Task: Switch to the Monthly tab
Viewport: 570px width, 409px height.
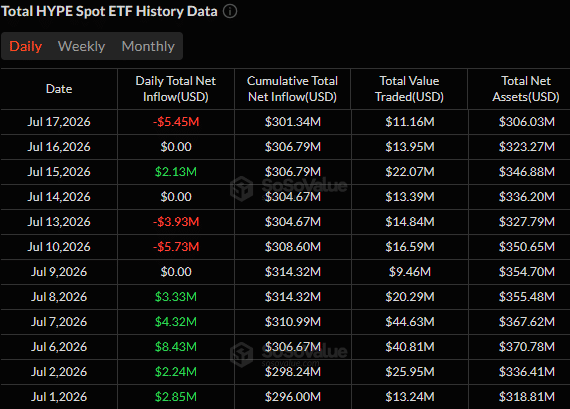Action: pos(148,46)
